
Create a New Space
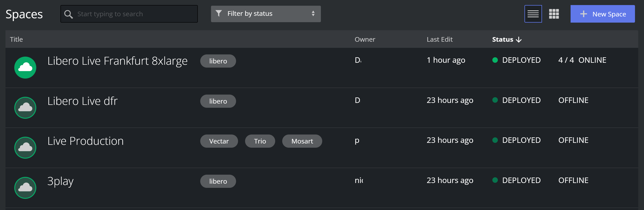coord(602,14)
